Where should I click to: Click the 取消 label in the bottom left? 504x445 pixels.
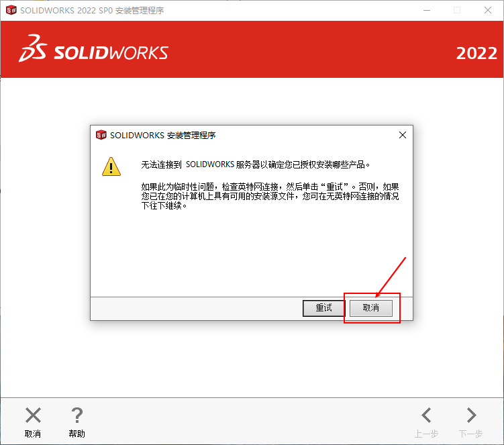(x=33, y=434)
